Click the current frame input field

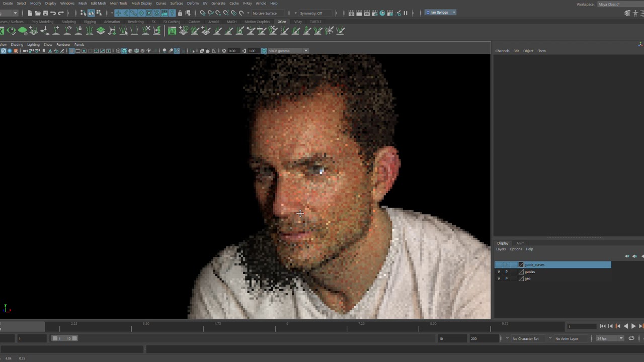[x=581, y=327]
